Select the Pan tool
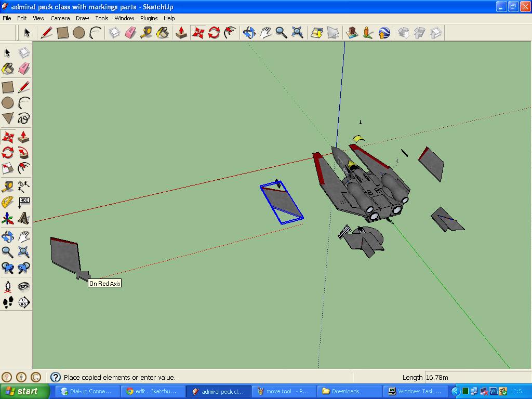Image resolution: width=532 pixels, height=399 pixels. (24, 236)
